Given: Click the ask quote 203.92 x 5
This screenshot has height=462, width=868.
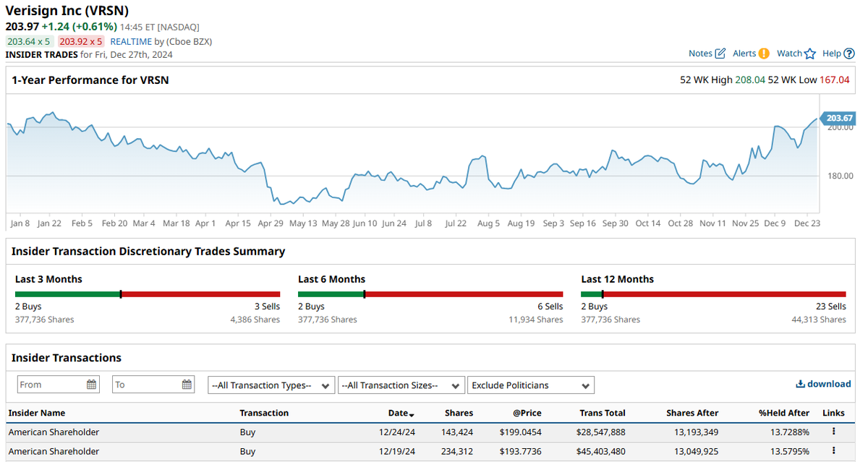Looking at the screenshot, I should 81,41.
